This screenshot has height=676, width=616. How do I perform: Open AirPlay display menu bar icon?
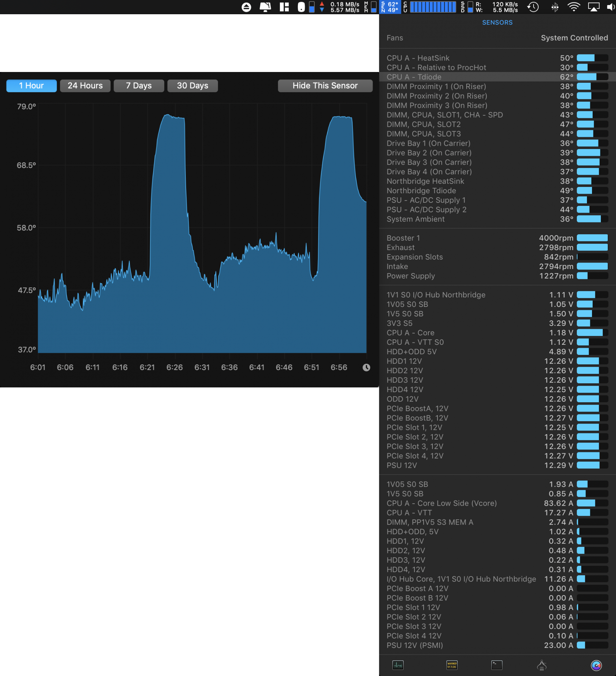point(594,7)
